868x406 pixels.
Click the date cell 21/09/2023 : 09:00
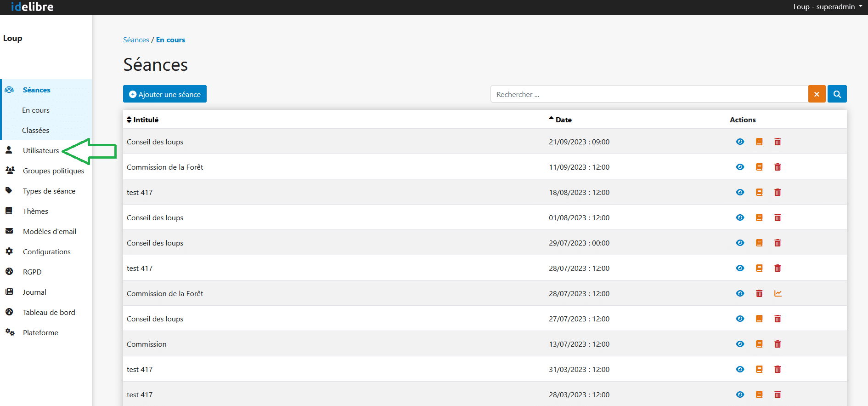tap(579, 142)
